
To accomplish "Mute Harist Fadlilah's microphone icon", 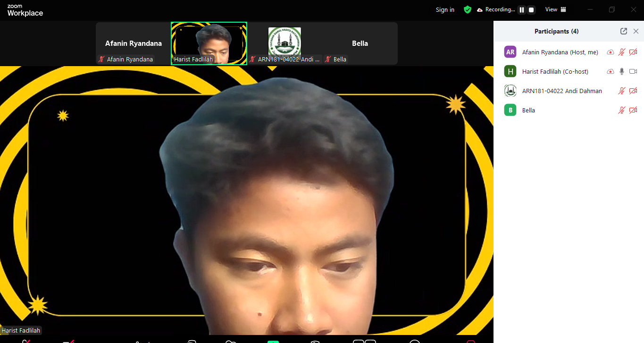I will pos(622,71).
